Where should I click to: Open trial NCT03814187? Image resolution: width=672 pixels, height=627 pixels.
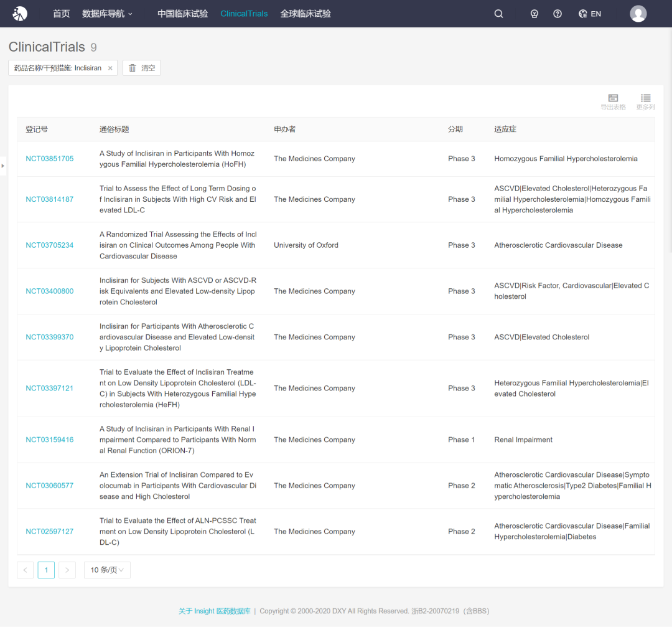tap(50, 199)
